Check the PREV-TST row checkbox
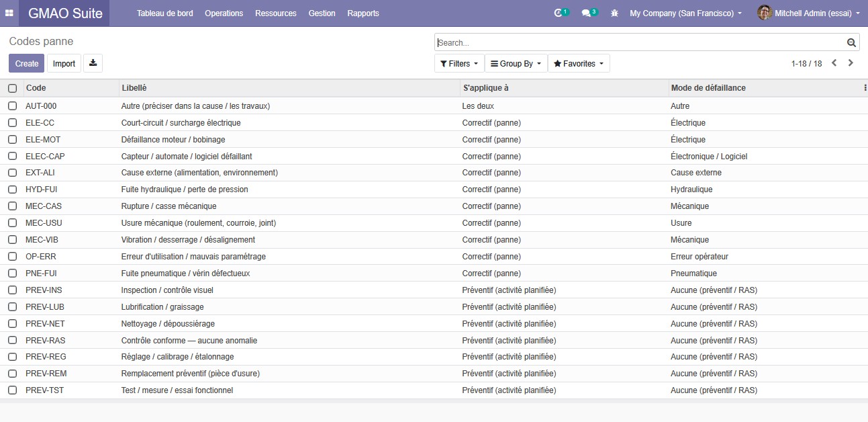Image resolution: width=868 pixels, height=422 pixels. (12, 390)
